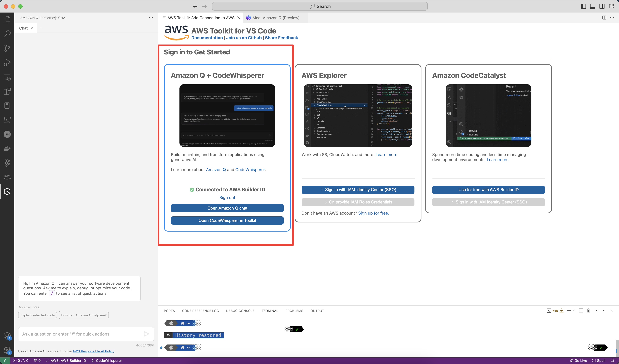
Task: Click Use for free with AWS Builder ID
Action: [x=488, y=190]
